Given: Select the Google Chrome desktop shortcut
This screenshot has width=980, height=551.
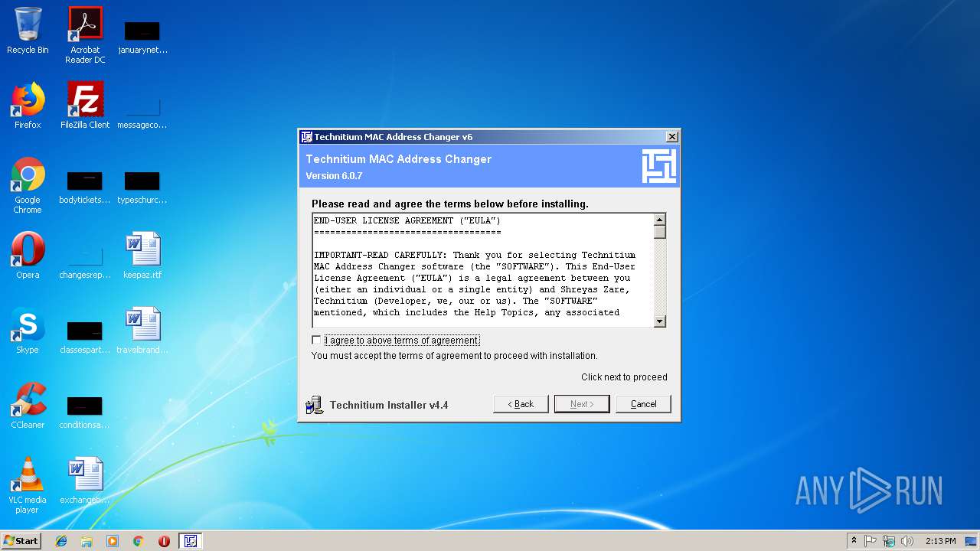Looking at the screenshot, I should click(28, 185).
